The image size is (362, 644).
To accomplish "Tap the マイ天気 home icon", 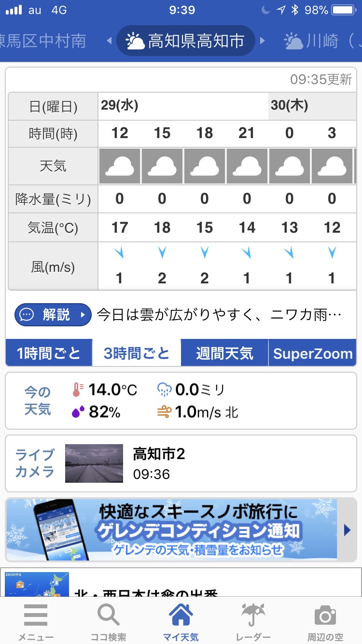I will click(181, 615).
